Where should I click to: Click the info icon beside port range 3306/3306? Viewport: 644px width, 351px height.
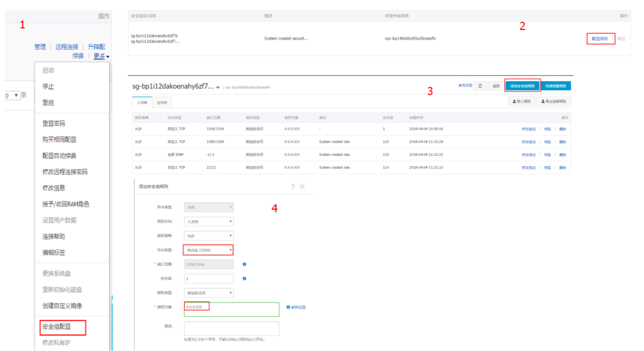244,264
